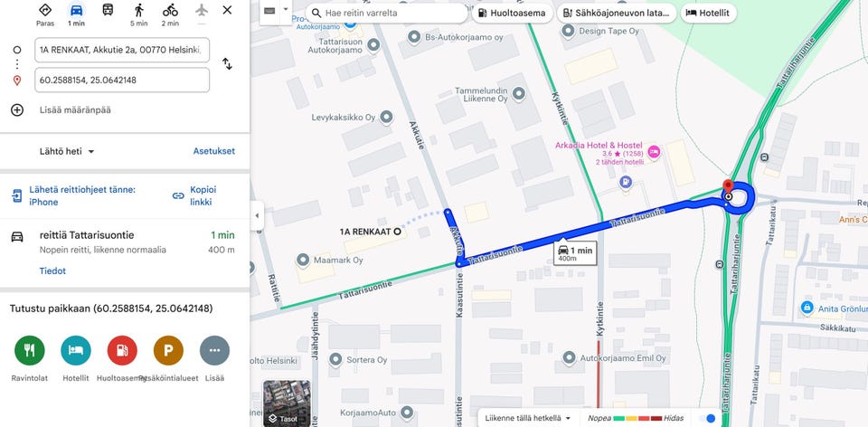Open the Lähtö heti departure dropdown

(x=67, y=151)
